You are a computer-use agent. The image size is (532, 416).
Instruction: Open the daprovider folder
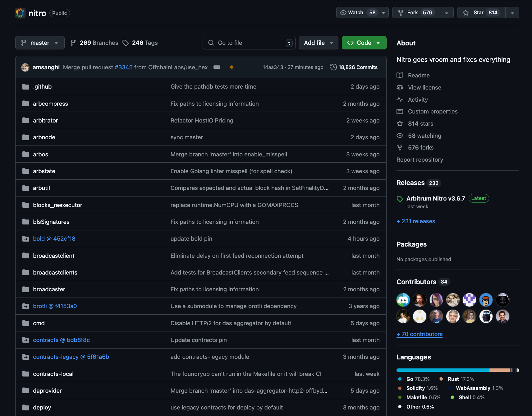pos(48,391)
